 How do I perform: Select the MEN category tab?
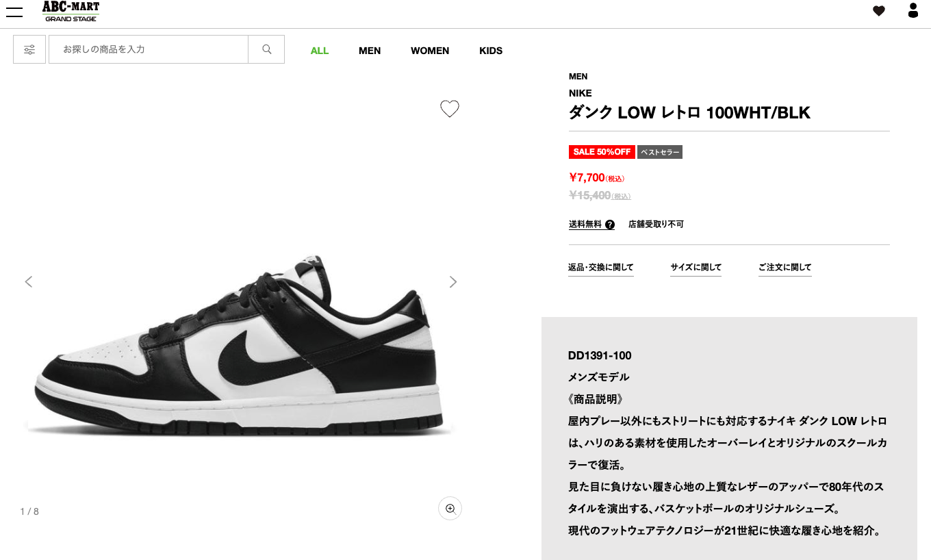(x=370, y=51)
